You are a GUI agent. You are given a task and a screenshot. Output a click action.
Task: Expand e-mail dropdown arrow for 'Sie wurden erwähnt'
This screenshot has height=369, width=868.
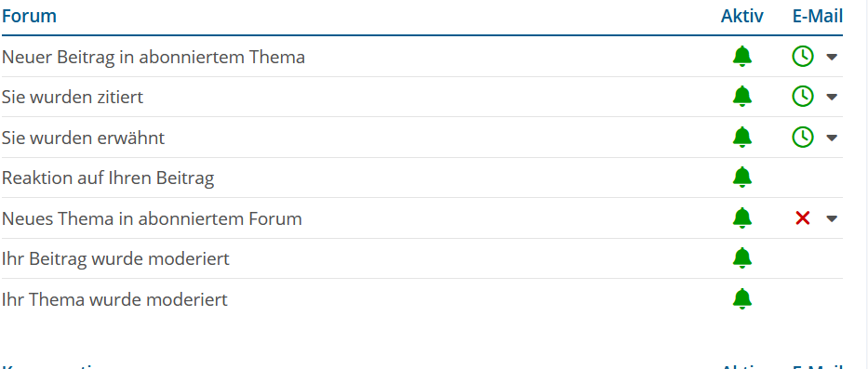[832, 138]
